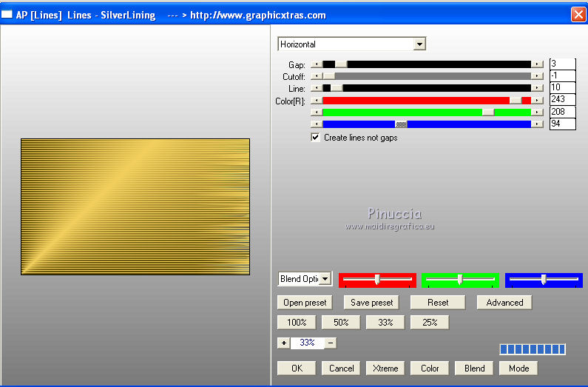Click the Gap slider left arrow

click(x=317, y=64)
